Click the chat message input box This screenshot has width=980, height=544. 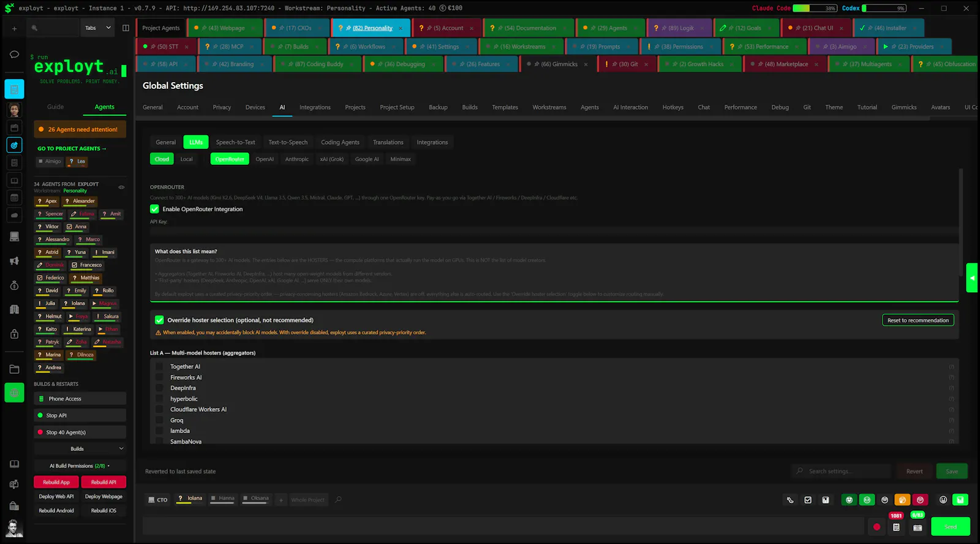click(x=503, y=526)
